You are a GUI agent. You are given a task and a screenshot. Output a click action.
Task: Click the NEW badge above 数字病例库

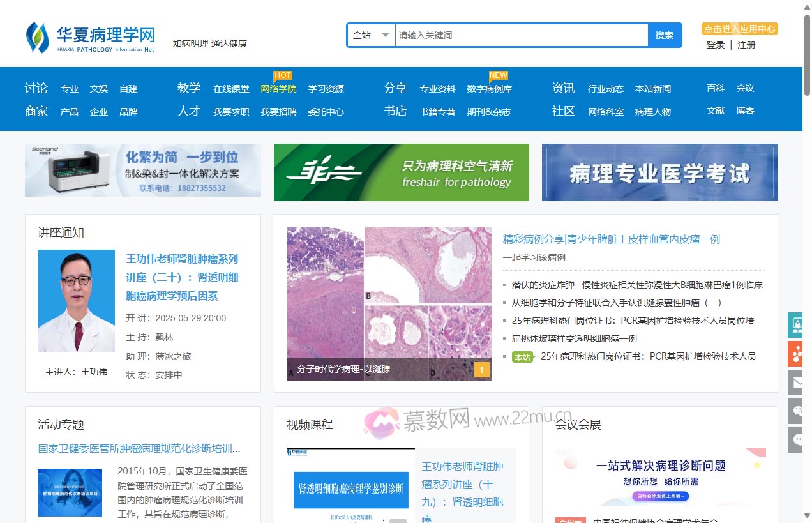498,75
